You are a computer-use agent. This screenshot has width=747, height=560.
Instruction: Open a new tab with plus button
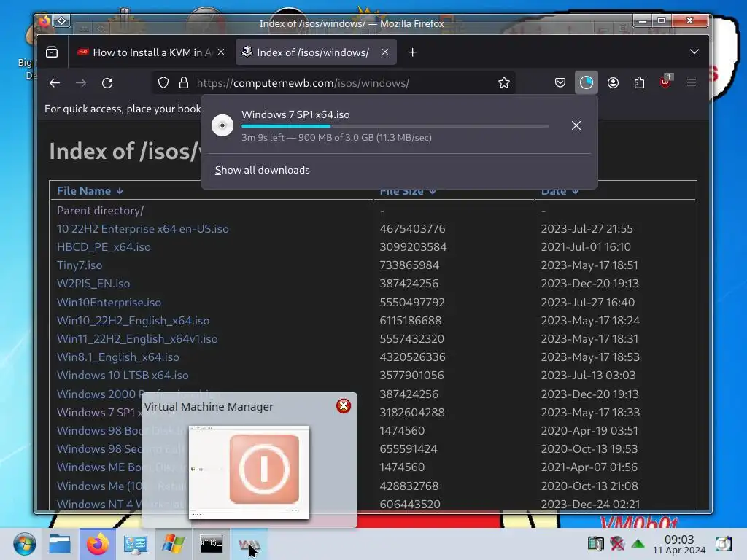click(x=413, y=52)
